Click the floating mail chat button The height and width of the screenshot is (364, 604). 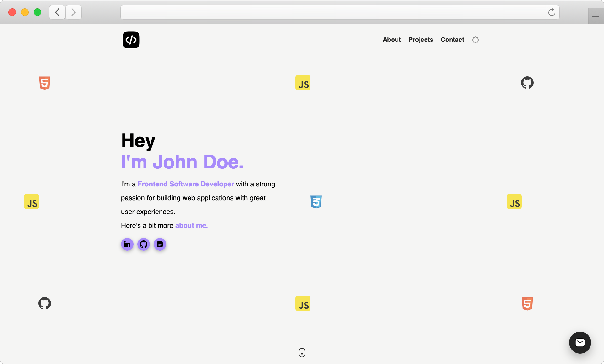(580, 343)
